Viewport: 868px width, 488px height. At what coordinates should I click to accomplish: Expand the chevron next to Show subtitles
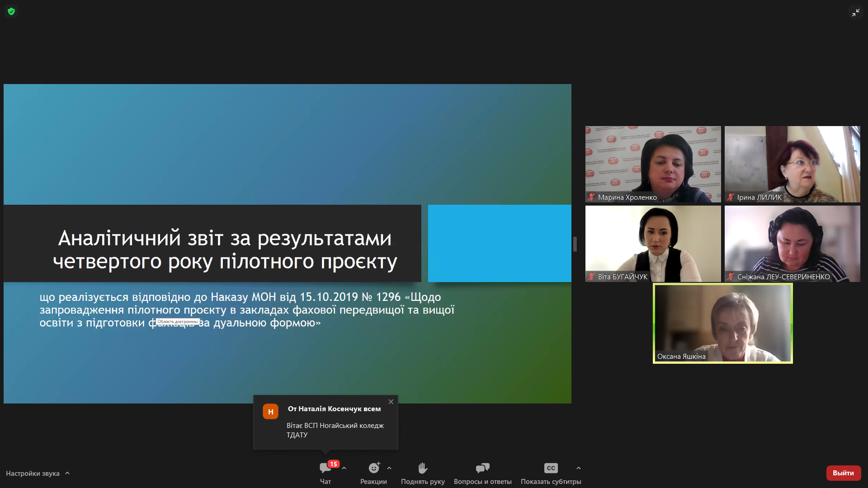(x=579, y=468)
